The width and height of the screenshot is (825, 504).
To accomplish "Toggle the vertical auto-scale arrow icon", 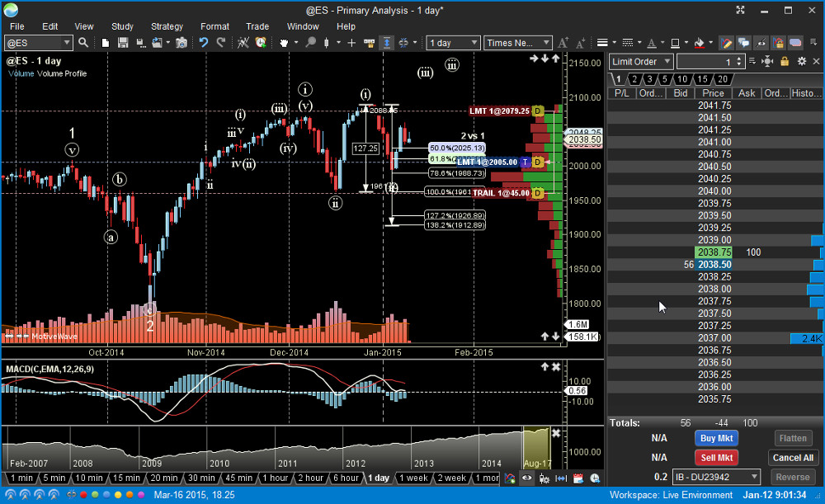I will 387,43.
